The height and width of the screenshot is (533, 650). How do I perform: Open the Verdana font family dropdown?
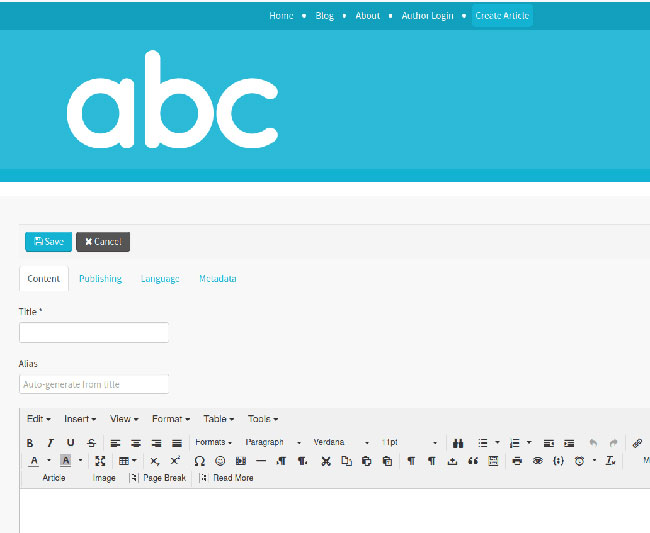(x=341, y=443)
